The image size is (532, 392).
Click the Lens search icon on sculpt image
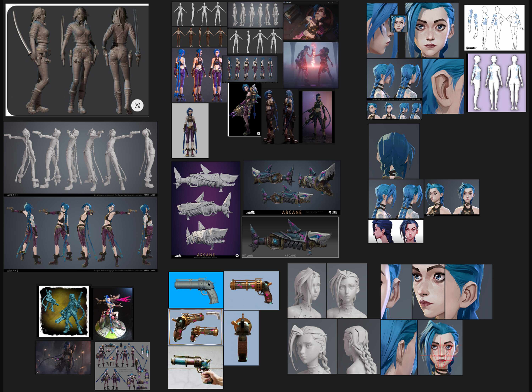pyautogui.click(x=137, y=105)
